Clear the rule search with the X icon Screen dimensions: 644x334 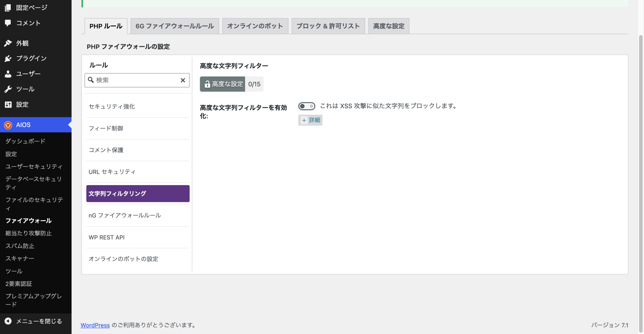(x=183, y=80)
